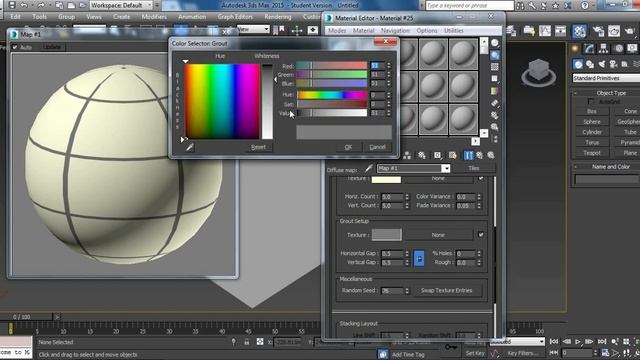Image resolution: width=640 pixels, height=360 pixels.
Task: Click Go Forward to Sibling icon
Action: [491, 156]
